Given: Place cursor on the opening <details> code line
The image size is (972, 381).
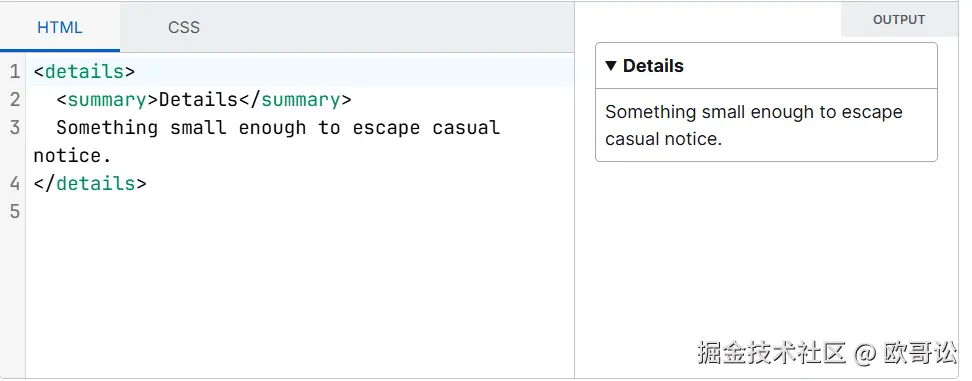Looking at the screenshot, I should pos(84,72).
